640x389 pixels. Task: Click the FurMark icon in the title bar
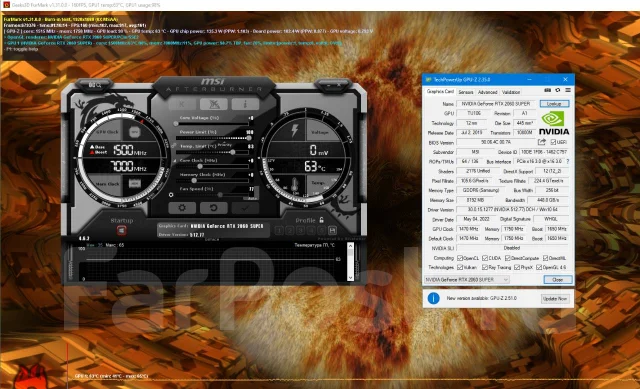click(x=6, y=5)
